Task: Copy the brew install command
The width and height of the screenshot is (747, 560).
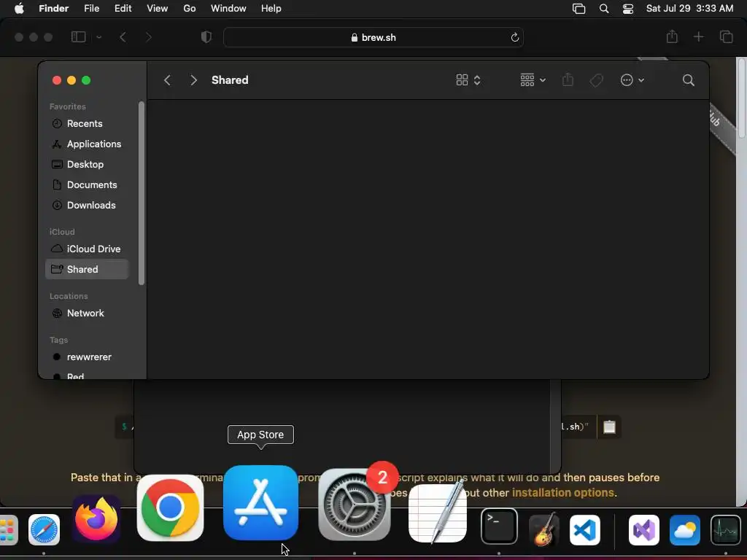Action: coord(609,427)
